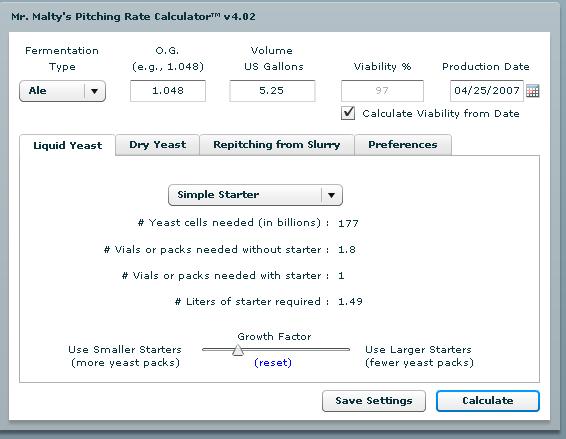Select the Ale fermentation type combo box
Viewport: 566px width, 439px height.
[62, 91]
